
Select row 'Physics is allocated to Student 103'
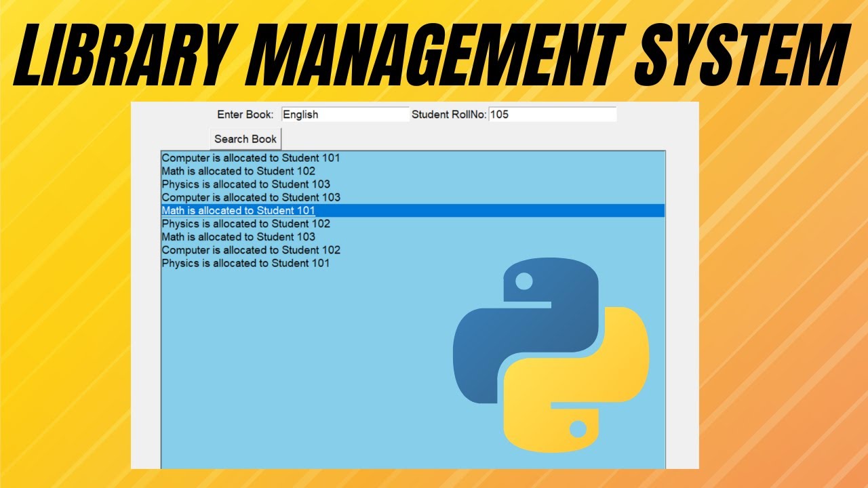[x=413, y=184]
